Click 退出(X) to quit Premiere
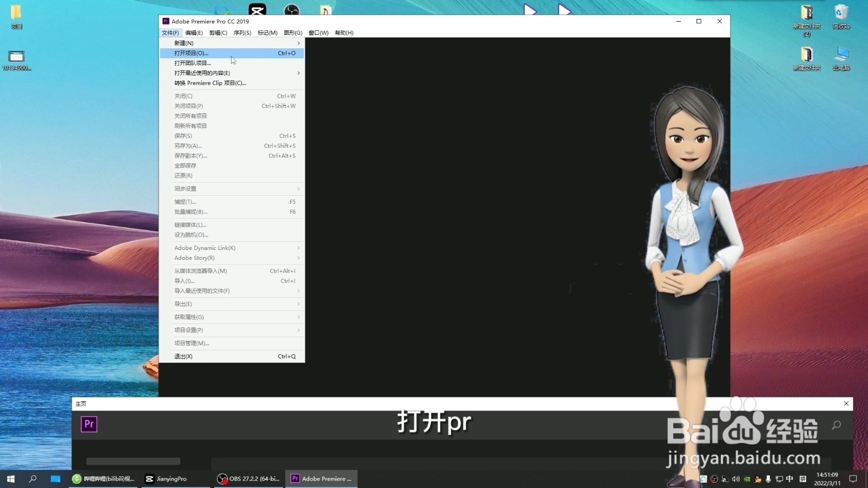Screen dimensions: 868x488 point(232,356)
